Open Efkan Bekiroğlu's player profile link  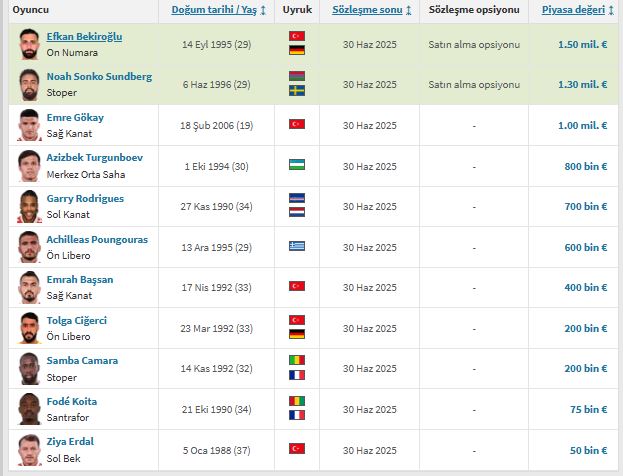pyautogui.click(x=84, y=37)
